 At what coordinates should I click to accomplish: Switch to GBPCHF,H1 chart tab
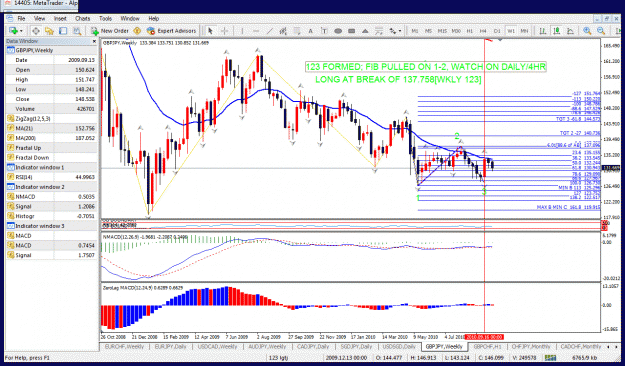click(x=487, y=347)
